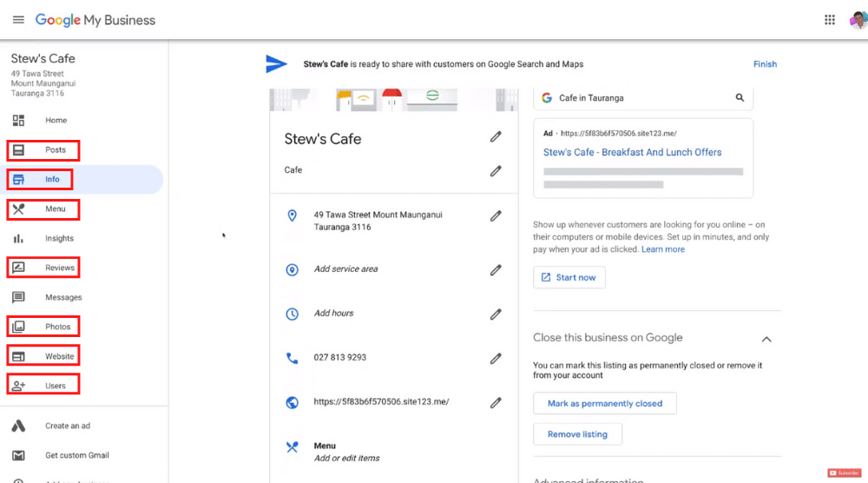Click the Gmail envelope icon

18,455
